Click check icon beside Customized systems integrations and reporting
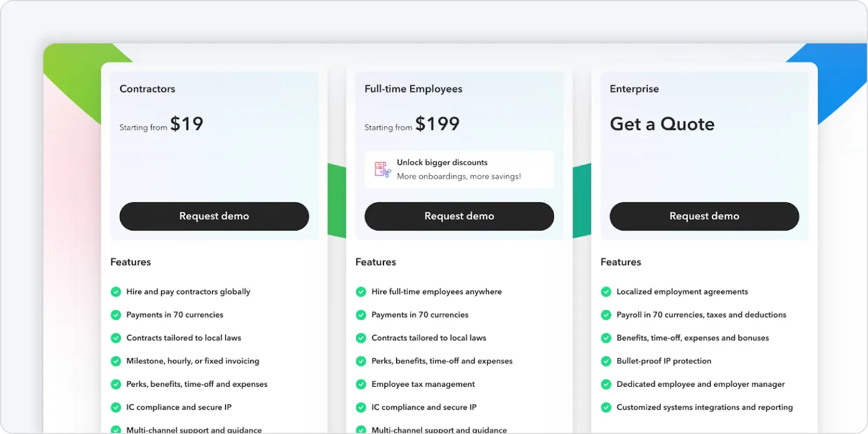The image size is (868, 434). 606,407
